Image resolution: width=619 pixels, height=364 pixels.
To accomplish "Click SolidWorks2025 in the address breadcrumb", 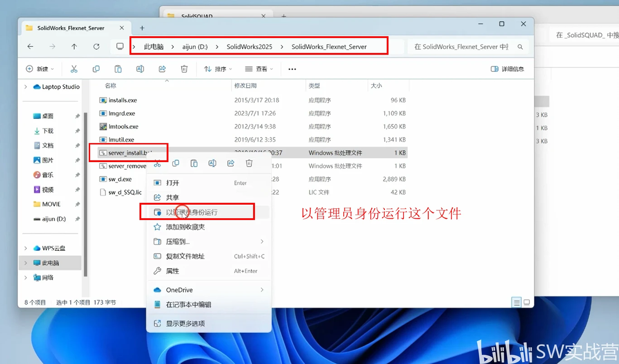I will coord(249,47).
